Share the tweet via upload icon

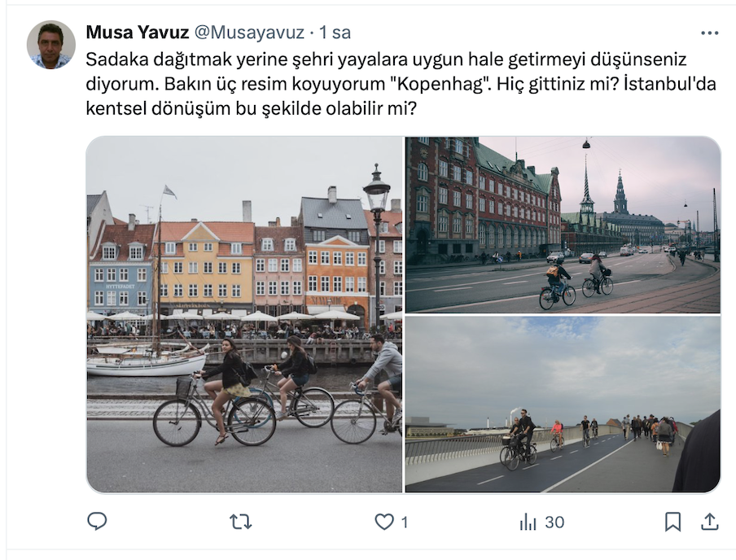pyautogui.click(x=710, y=522)
